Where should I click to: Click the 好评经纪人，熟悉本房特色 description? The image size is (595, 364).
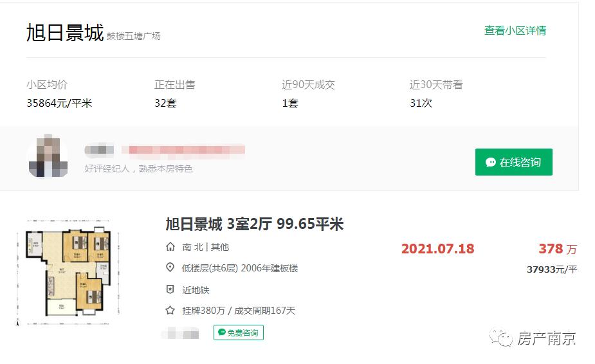[138, 168]
